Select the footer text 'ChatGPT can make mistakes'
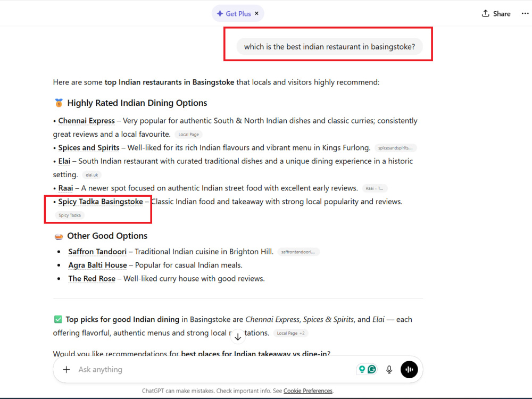This screenshot has width=532, height=399. (178, 391)
